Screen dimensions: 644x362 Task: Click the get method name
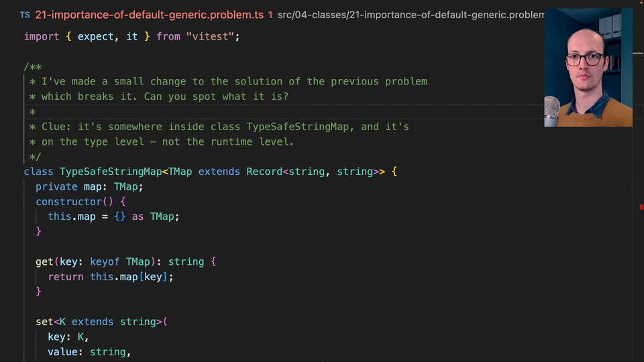click(44, 262)
